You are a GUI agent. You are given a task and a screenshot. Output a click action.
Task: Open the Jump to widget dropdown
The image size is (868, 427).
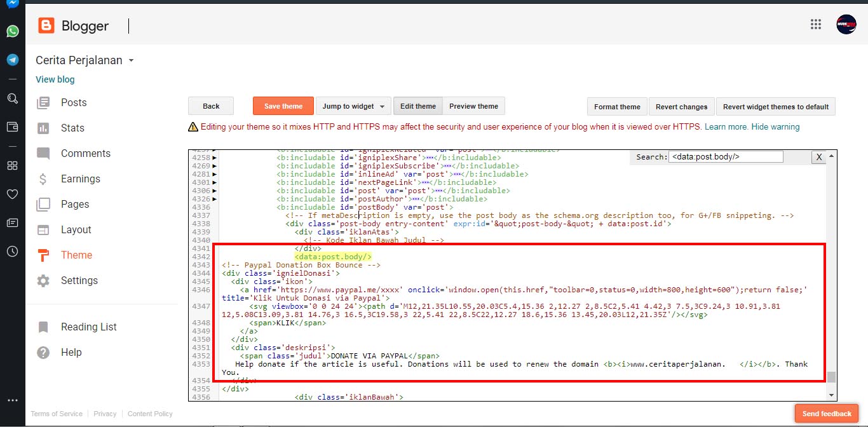point(353,106)
